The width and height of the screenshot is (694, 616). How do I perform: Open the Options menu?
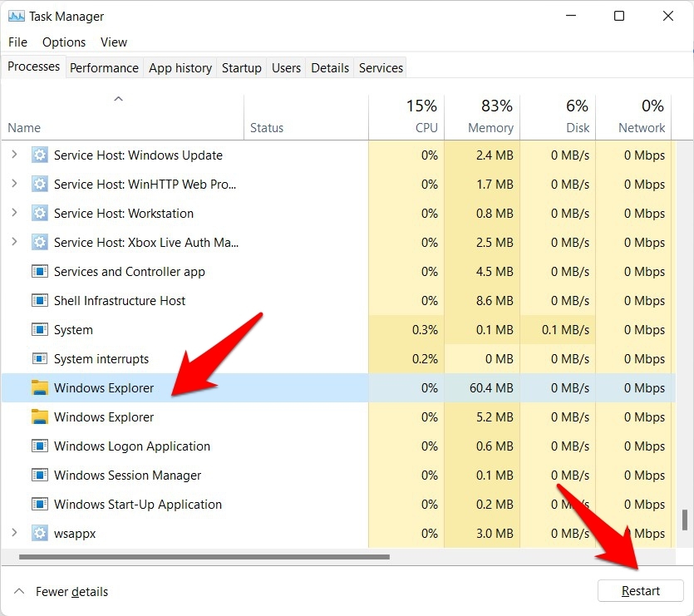[x=64, y=42]
